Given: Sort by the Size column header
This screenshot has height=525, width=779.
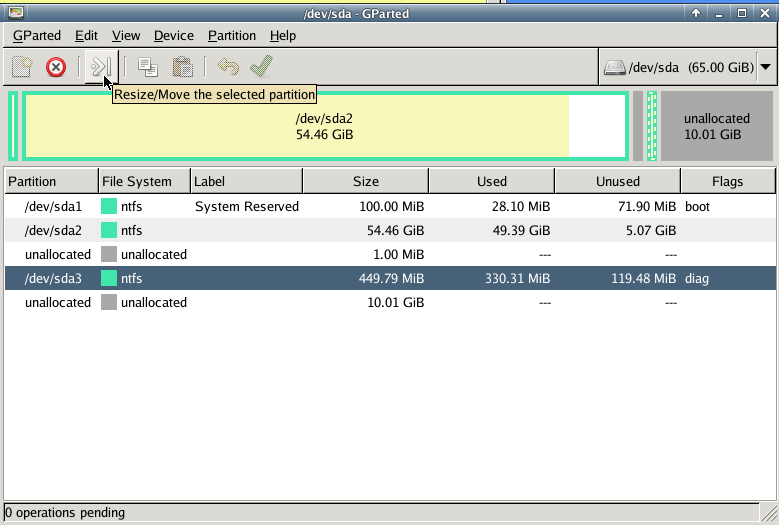Looking at the screenshot, I should [366, 181].
